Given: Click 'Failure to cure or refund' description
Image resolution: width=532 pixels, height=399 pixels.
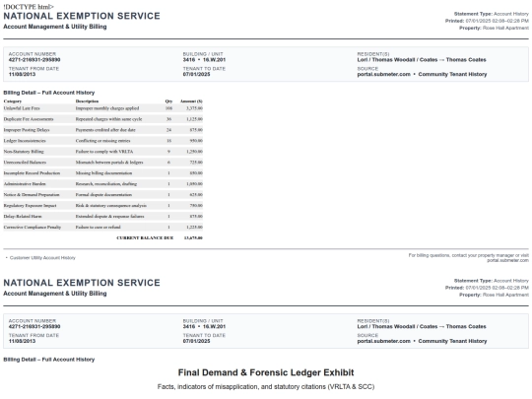Looking at the screenshot, I should point(99,228).
